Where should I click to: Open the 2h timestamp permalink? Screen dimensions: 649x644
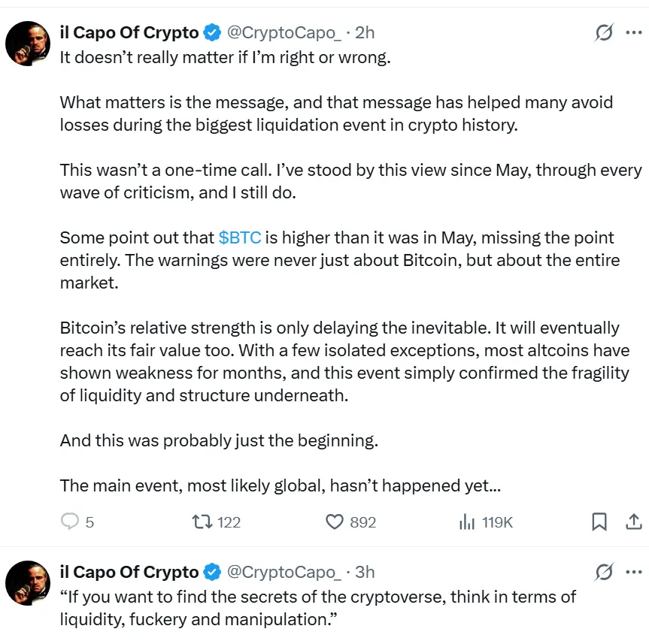tap(365, 33)
